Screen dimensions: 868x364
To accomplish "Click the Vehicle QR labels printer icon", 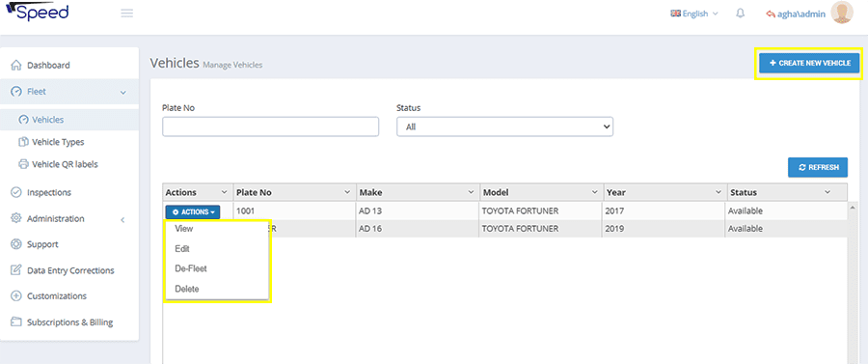I will 23,164.
